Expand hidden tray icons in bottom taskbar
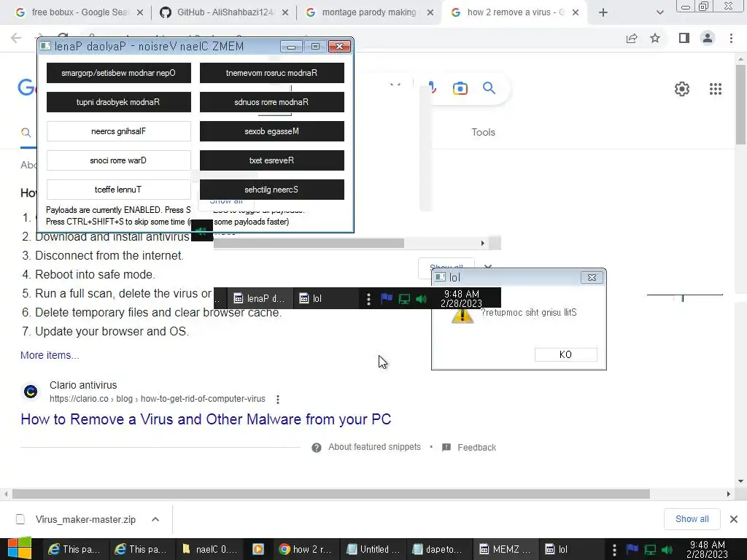This screenshot has height=560, width=747. tap(614, 550)
